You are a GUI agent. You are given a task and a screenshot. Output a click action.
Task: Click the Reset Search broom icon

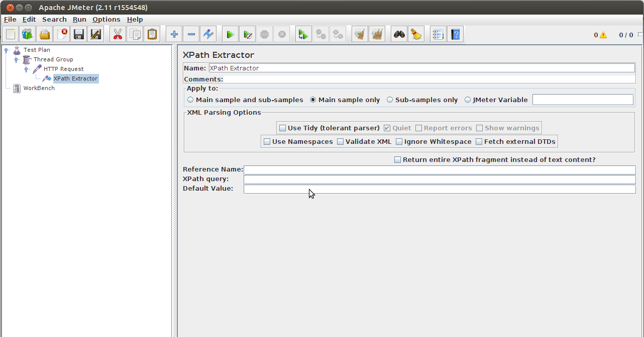point(416,35)
